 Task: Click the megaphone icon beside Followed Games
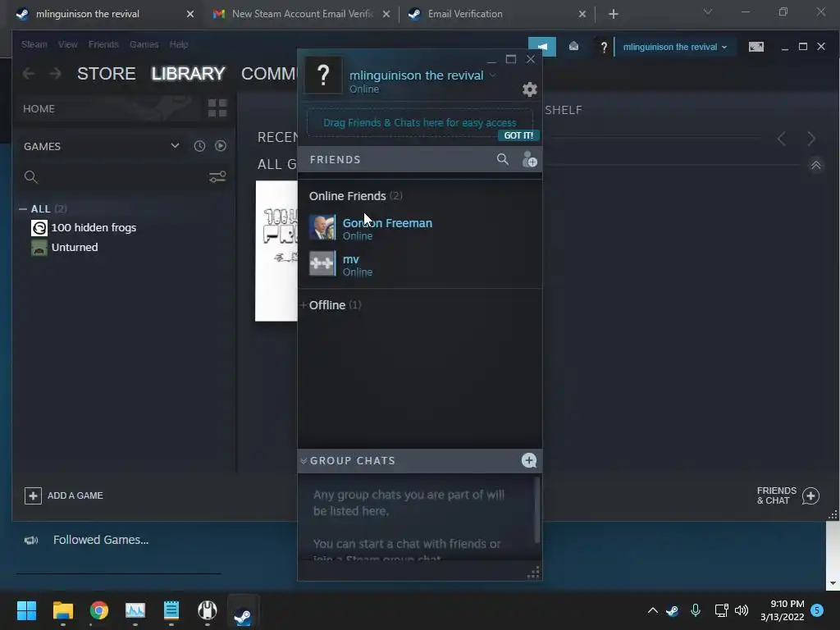(31, 540)
